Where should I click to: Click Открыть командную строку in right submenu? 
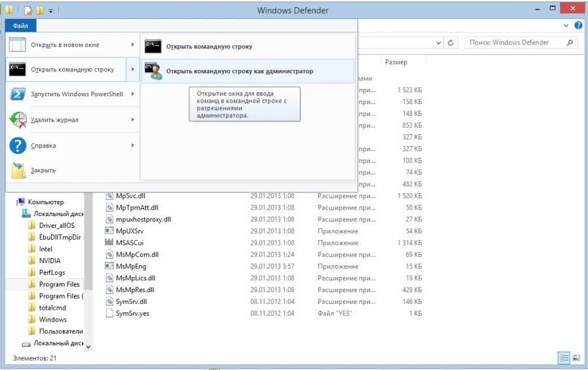[x=248, y=46]
